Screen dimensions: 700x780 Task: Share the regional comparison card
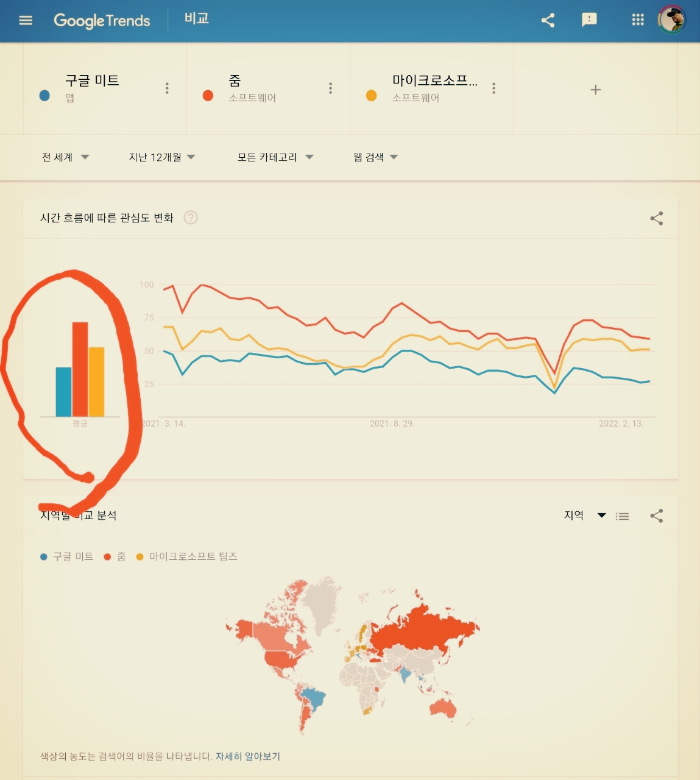[x=656, y=516]
